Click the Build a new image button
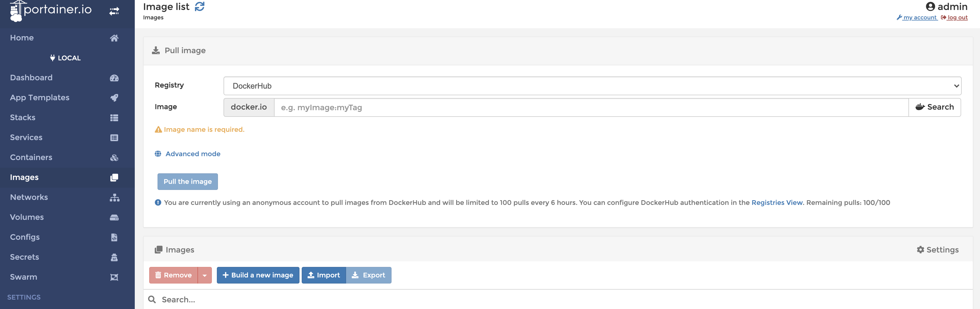Screen dimensions: 980x309 point(258,275)
